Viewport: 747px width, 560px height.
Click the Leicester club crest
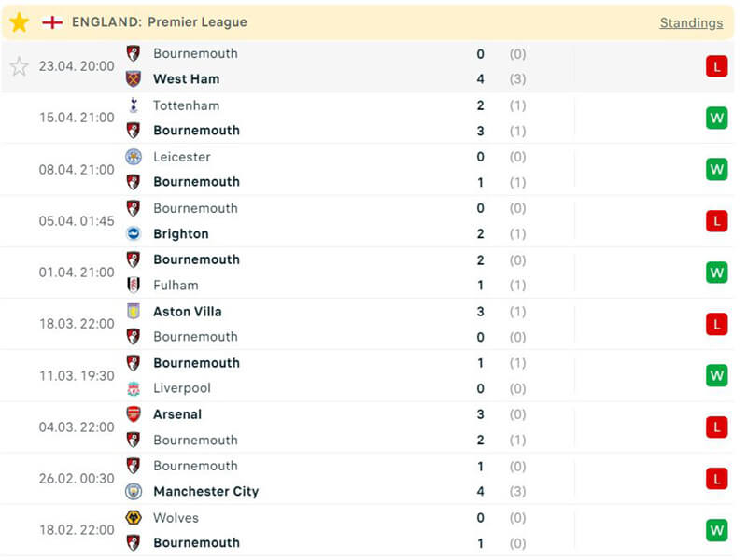(134, 157)
